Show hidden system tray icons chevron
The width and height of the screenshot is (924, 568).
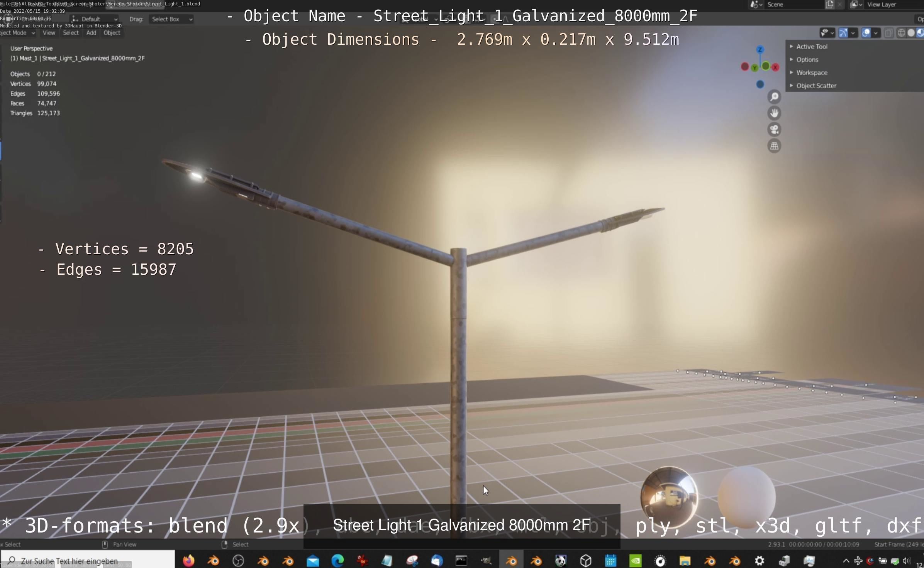tap(846, 561)
